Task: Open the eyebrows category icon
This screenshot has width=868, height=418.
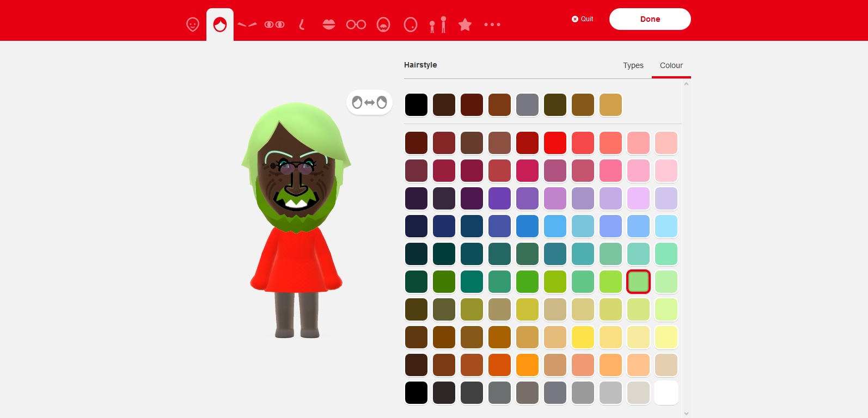Action: [247, 24]
